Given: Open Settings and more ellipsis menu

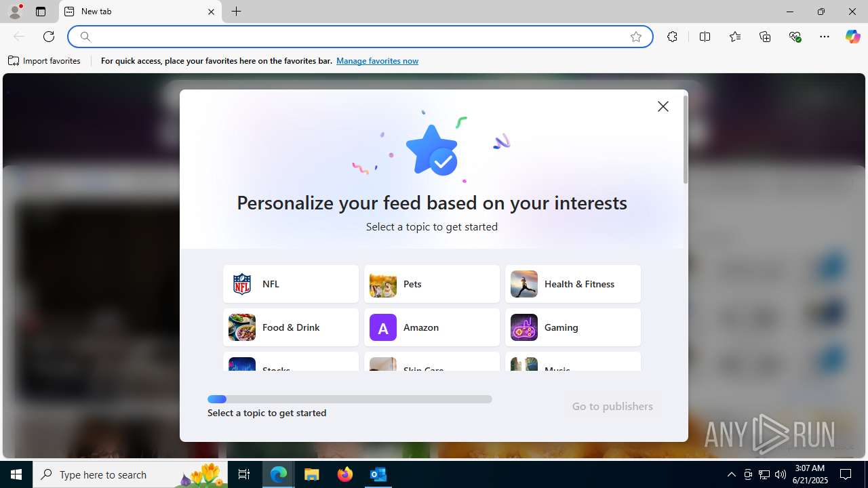Looking at the screenshot, I should click(825, 37).
